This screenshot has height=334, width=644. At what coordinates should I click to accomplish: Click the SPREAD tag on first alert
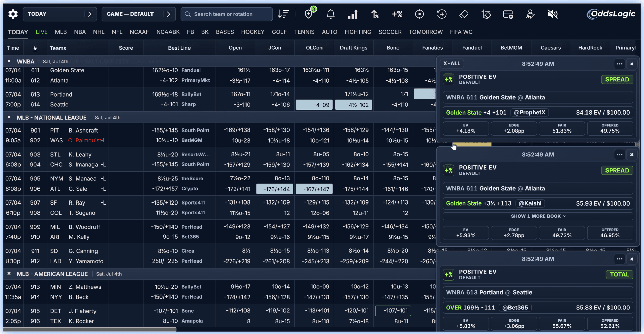point(617,79)
